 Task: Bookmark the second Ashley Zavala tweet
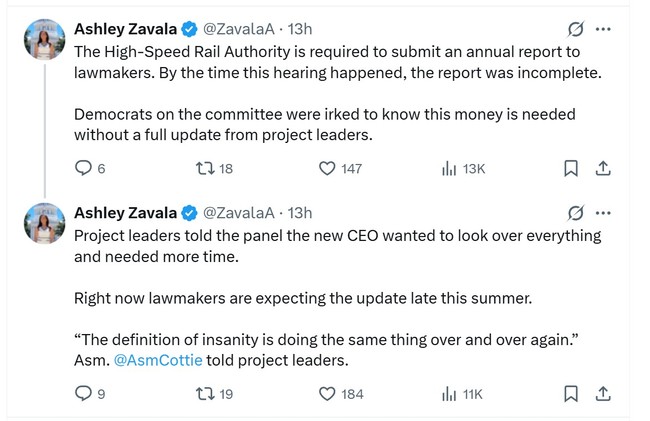coord(571,394)
